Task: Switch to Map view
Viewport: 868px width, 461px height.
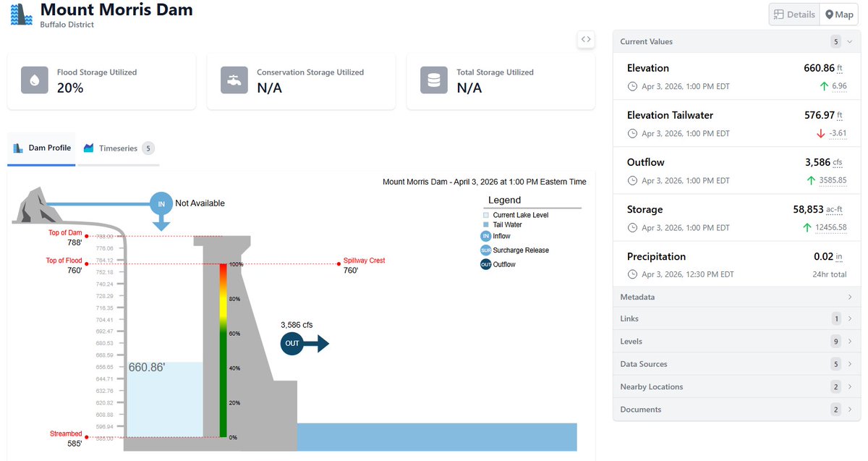Action: click(839, 14)
